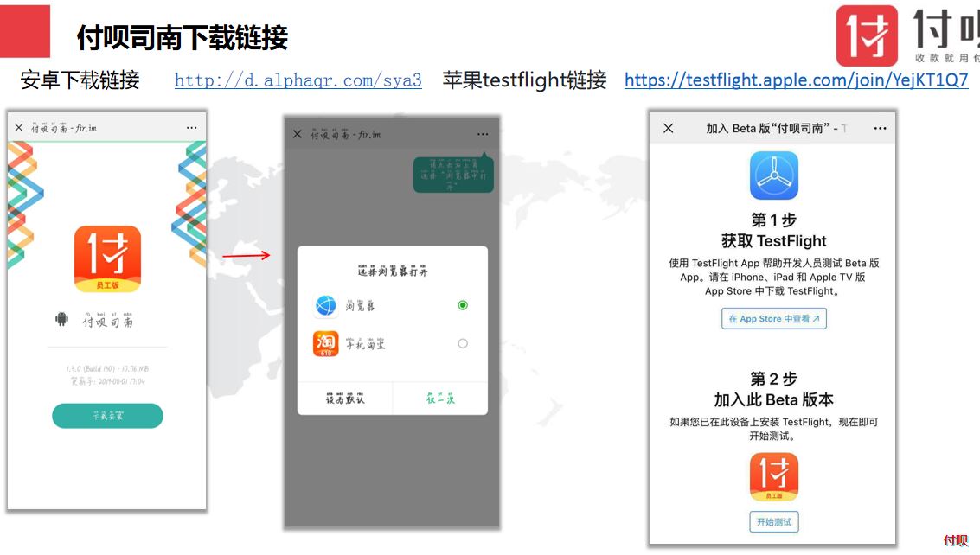Click the green tooltip bubble on middle phone
The width and height of the screenshot is (980, 555).
[454, 173]
